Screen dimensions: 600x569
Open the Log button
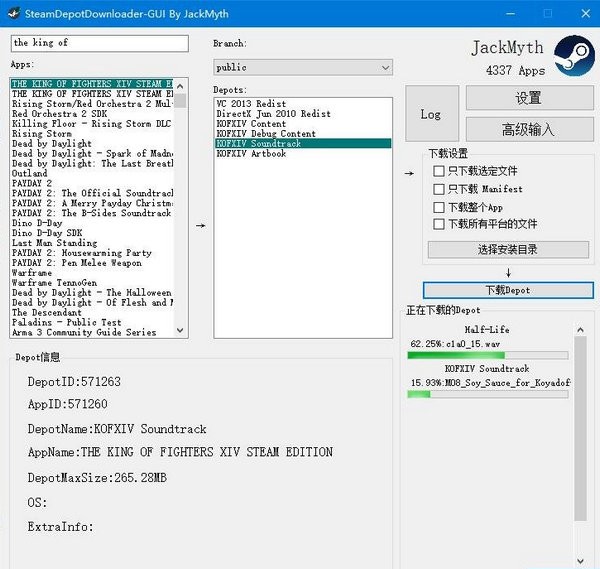(430, 114)
